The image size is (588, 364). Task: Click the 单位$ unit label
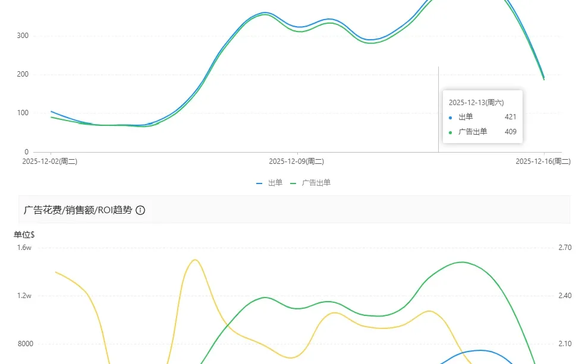pyautogui.click(x=24, y=235)
